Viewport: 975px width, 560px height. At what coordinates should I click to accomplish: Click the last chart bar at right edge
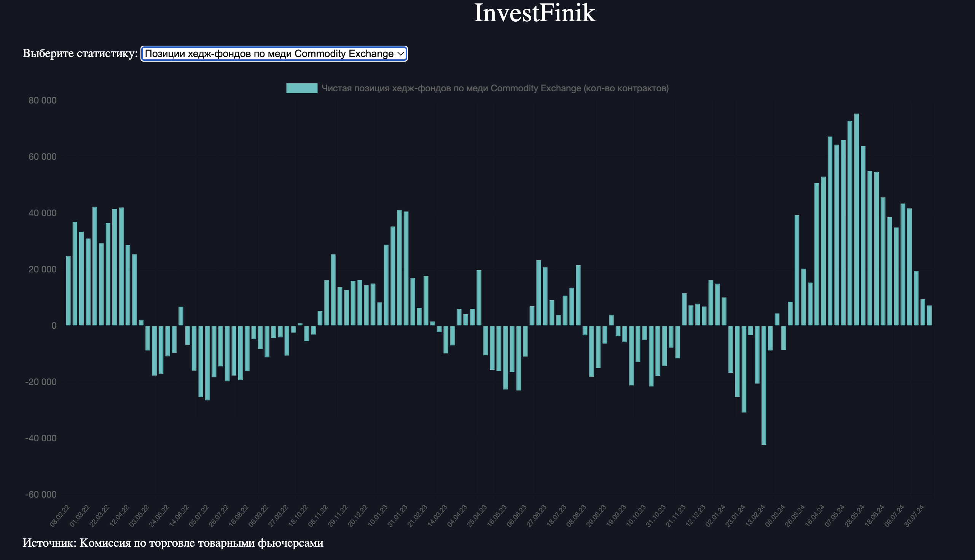(x=929, y=315)
